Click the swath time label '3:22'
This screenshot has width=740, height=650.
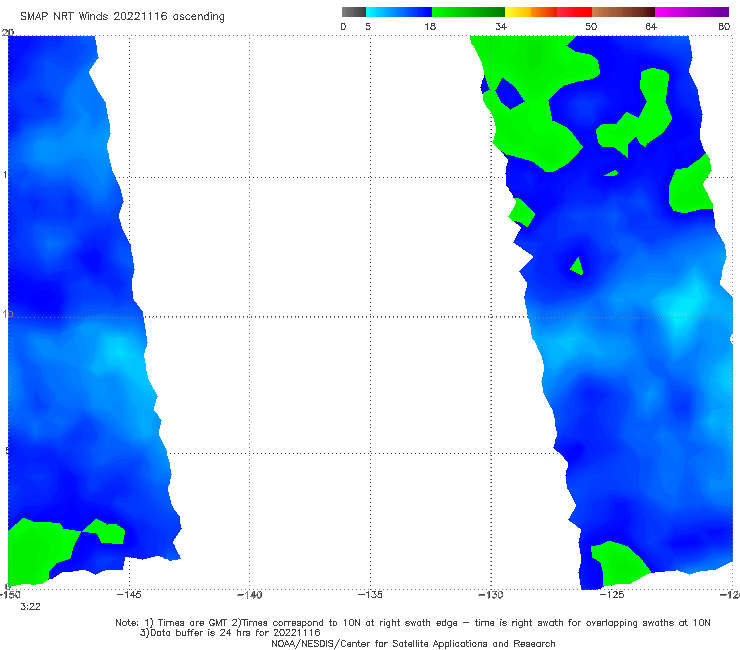pos(30,607)
